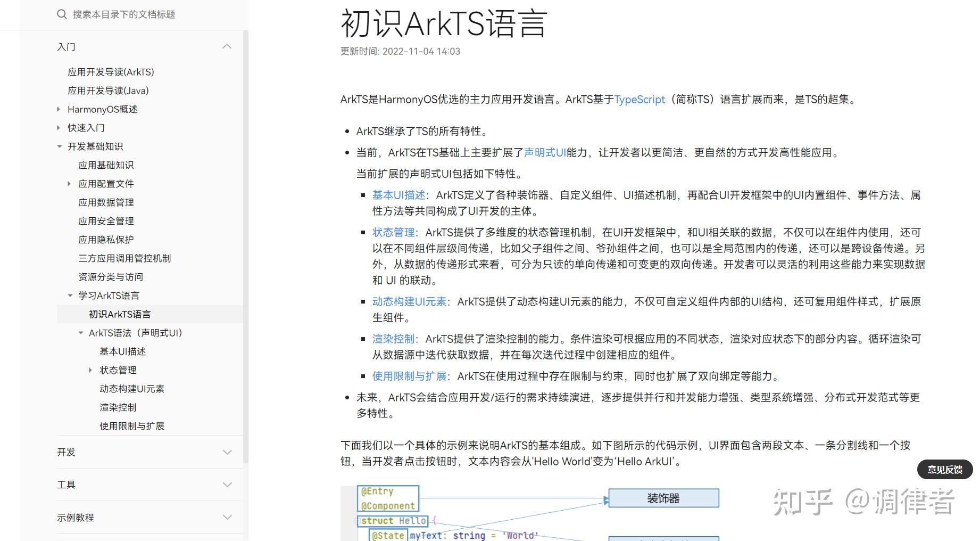Expand the 示例教程 sidebar section
The width and height of the screenshot is (980, 541).
(227, 517)
